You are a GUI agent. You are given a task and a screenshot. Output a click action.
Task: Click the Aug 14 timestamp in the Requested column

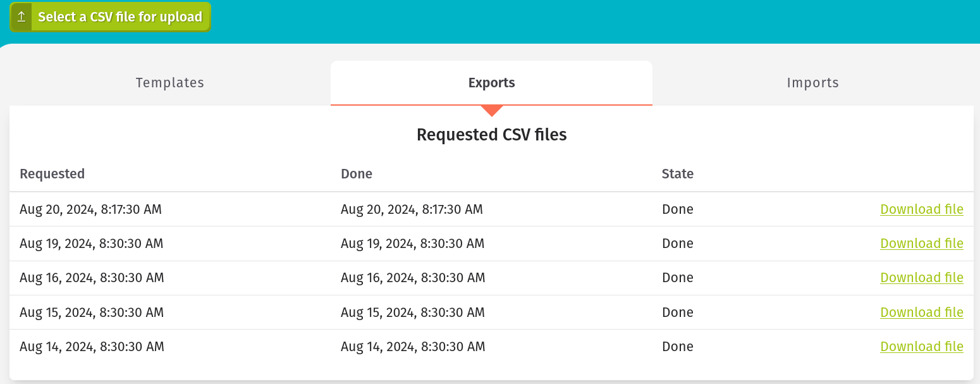pyautogui.click(x=92, y=347)
